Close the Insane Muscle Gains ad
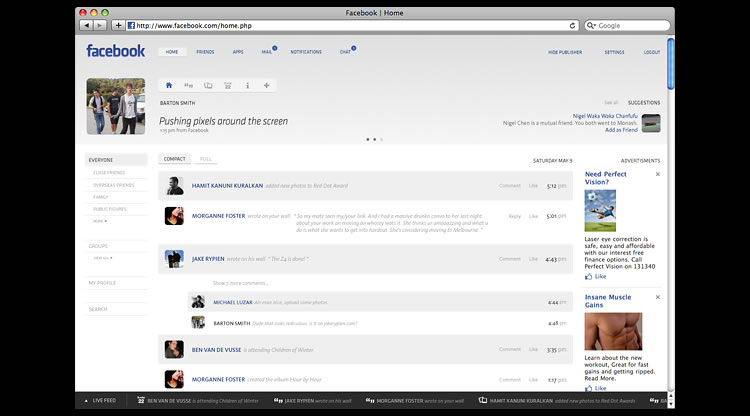 click(657, 296)
